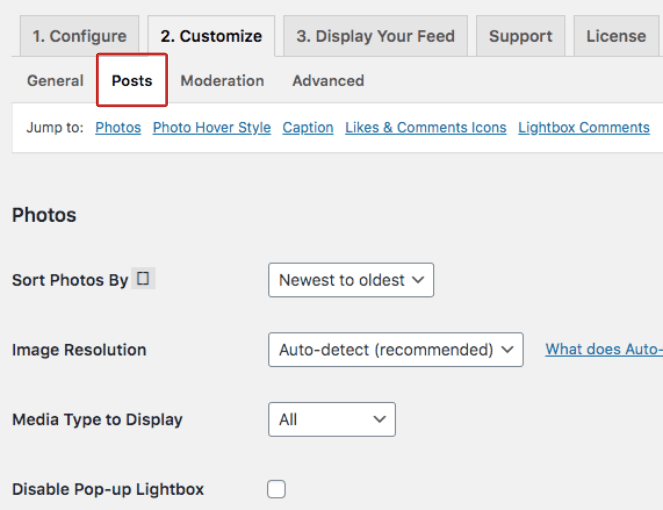
Task: Click the Photo Hover Style jump link
Action: coord(211,128)
